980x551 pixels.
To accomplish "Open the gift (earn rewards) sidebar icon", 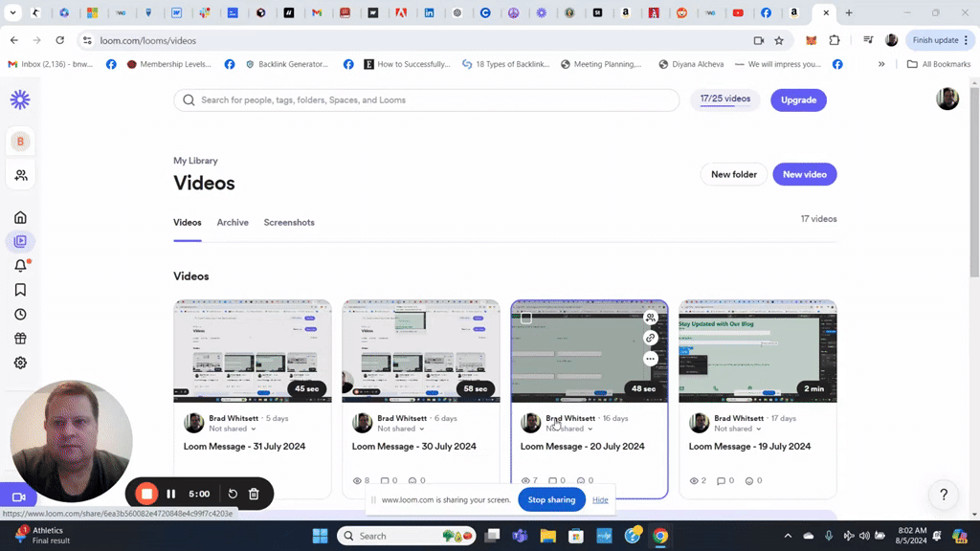I will click(21, 339).
